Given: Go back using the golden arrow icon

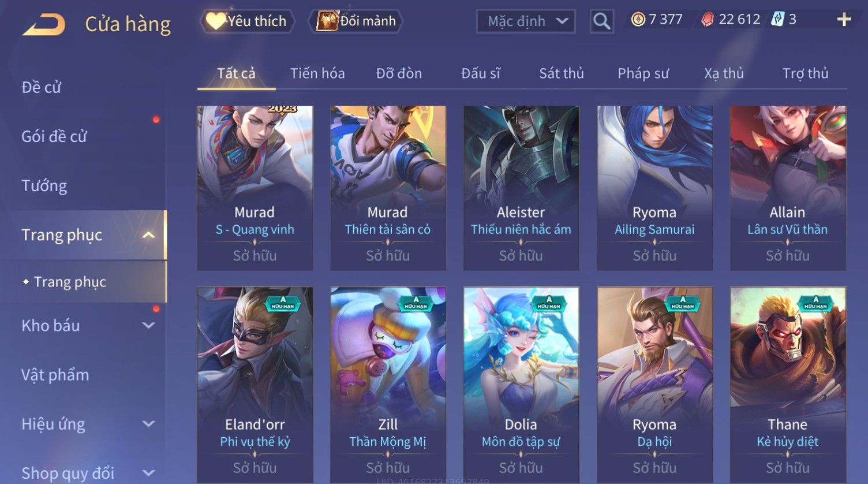Looking at the screenshot, I should (x=44, y=25).
